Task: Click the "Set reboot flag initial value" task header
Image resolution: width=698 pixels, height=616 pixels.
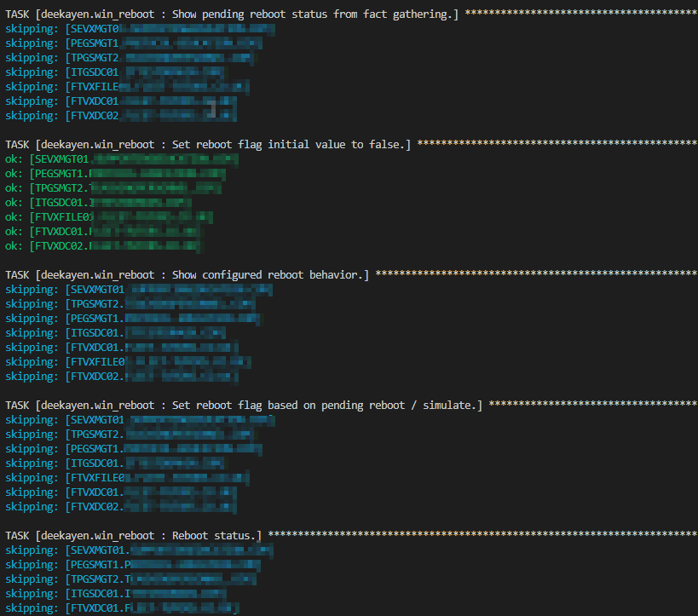Action: pyautogui.click(x=208, y=144)
